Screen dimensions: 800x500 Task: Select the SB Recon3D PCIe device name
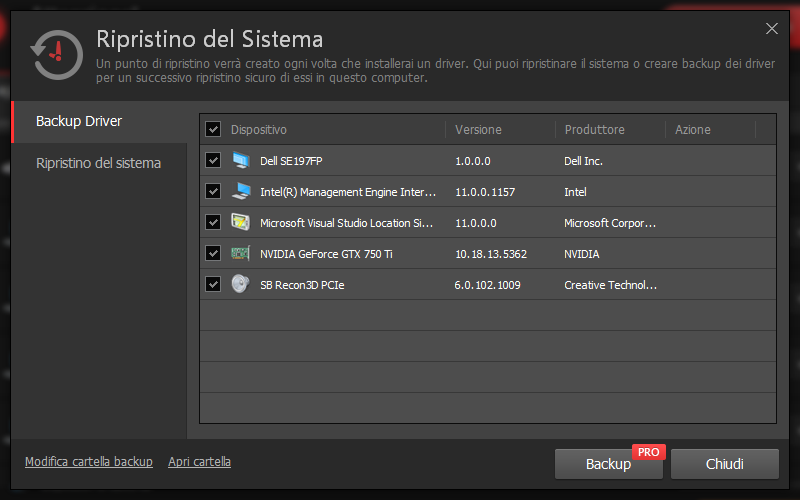tap(302, 285)
